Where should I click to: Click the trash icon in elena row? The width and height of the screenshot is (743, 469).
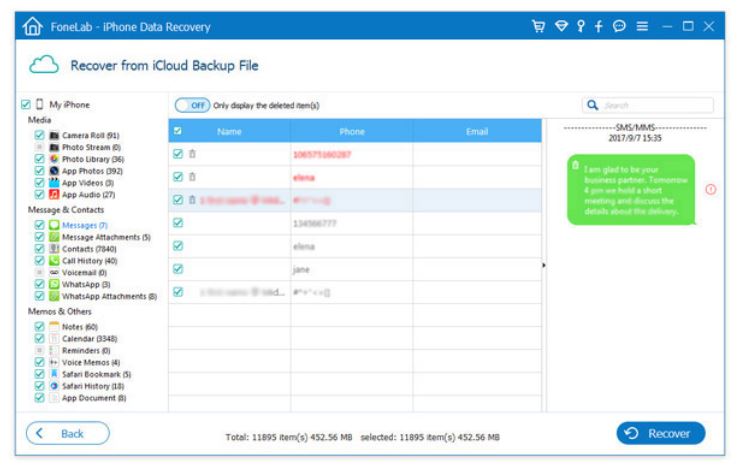coord(192,177)
